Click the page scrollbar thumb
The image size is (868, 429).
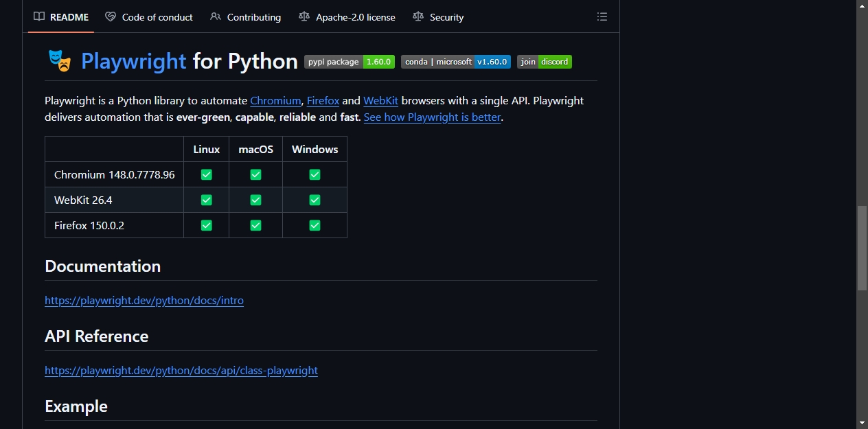[863, 248]
